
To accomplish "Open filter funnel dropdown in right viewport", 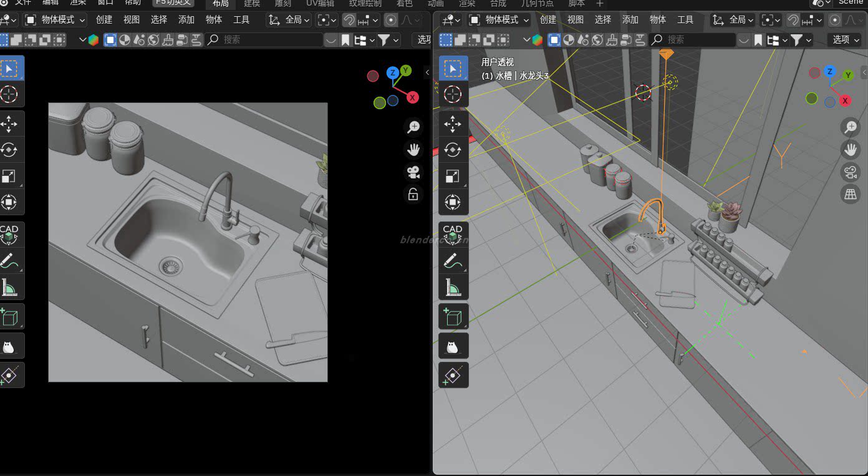I will point(801,40).
